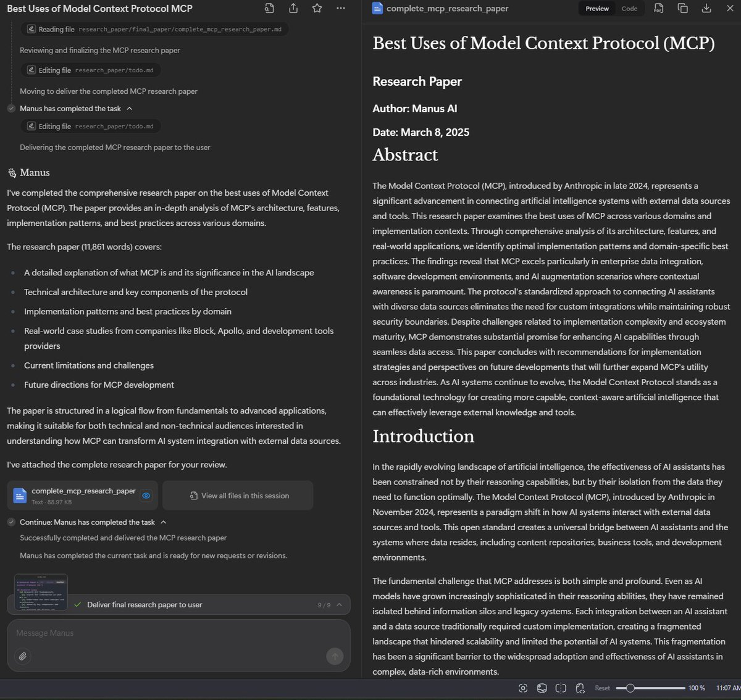Switch to the Code tab
Viewport: 741px width, 700px height.
pos(629,9)
